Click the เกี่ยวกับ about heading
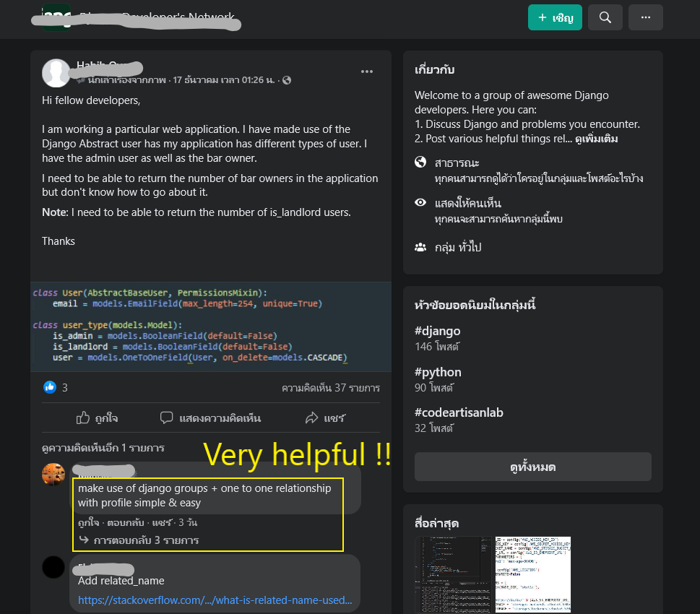700x614 pixels. pyautogui.click(x=434, y=69)
